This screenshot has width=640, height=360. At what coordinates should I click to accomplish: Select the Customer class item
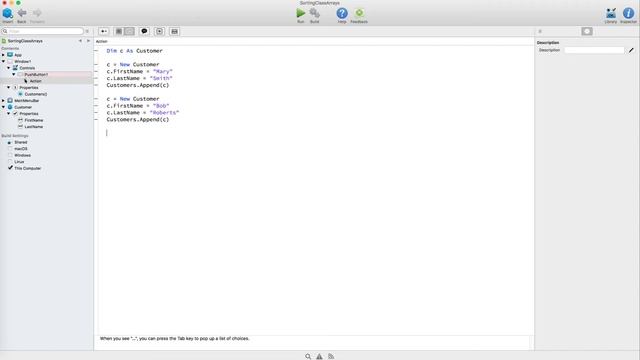click(x=23, y=107)
